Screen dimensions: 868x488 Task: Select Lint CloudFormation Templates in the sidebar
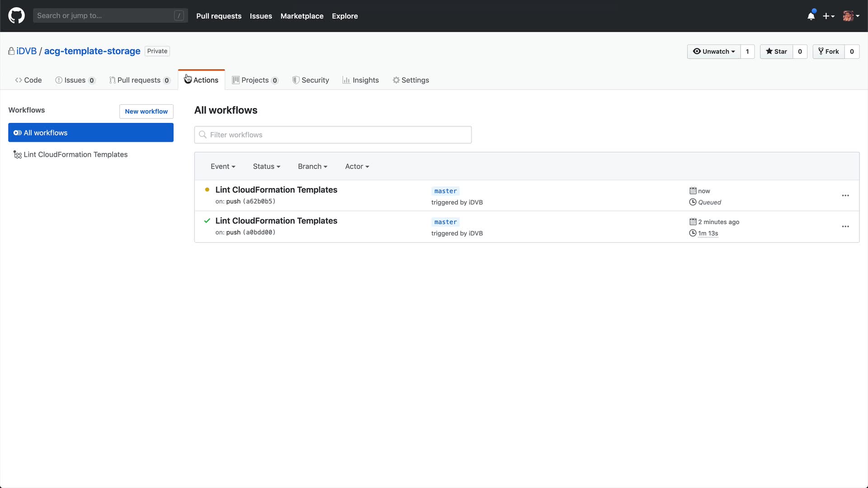click(75, 155)
